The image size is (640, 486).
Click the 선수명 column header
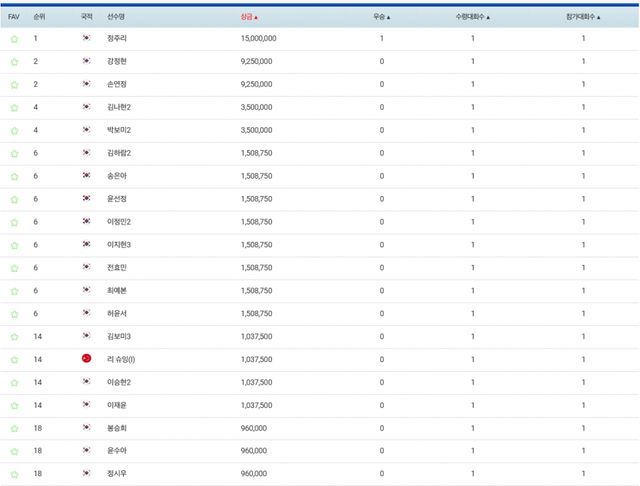[117, 17]
